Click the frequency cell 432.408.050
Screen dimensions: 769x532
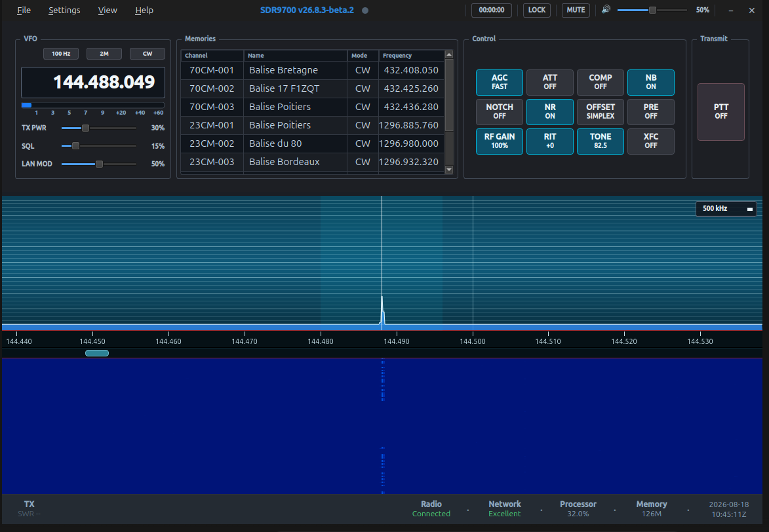411,70
